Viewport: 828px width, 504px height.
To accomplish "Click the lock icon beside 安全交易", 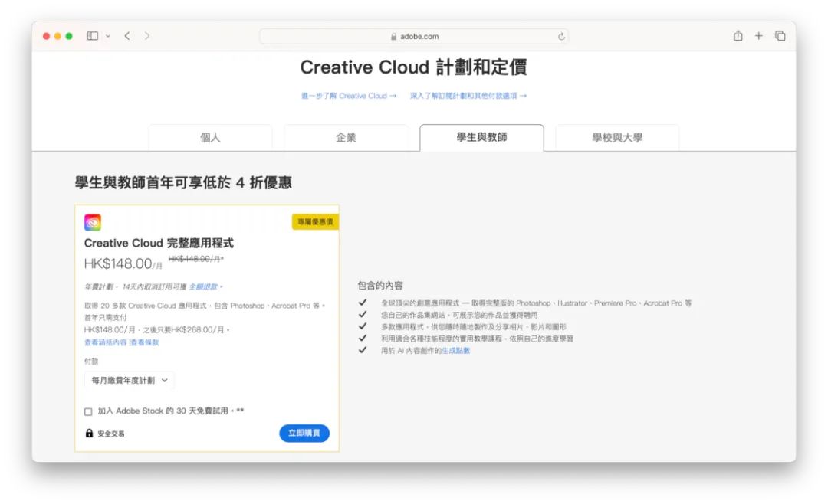I will pos(89,434).
